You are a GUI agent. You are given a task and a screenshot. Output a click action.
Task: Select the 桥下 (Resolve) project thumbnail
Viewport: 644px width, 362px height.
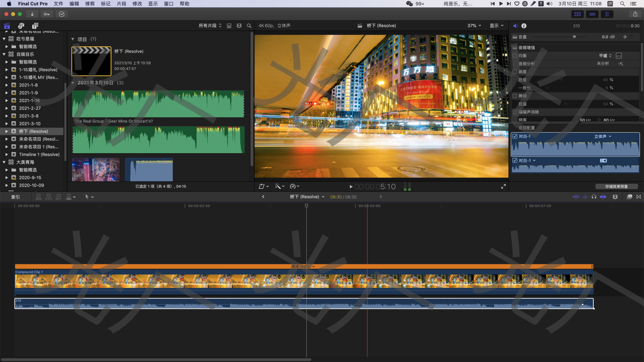[91, 61]
